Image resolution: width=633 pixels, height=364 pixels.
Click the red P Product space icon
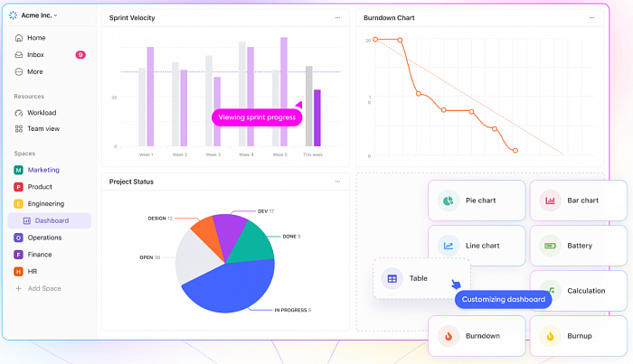point(18,187)
